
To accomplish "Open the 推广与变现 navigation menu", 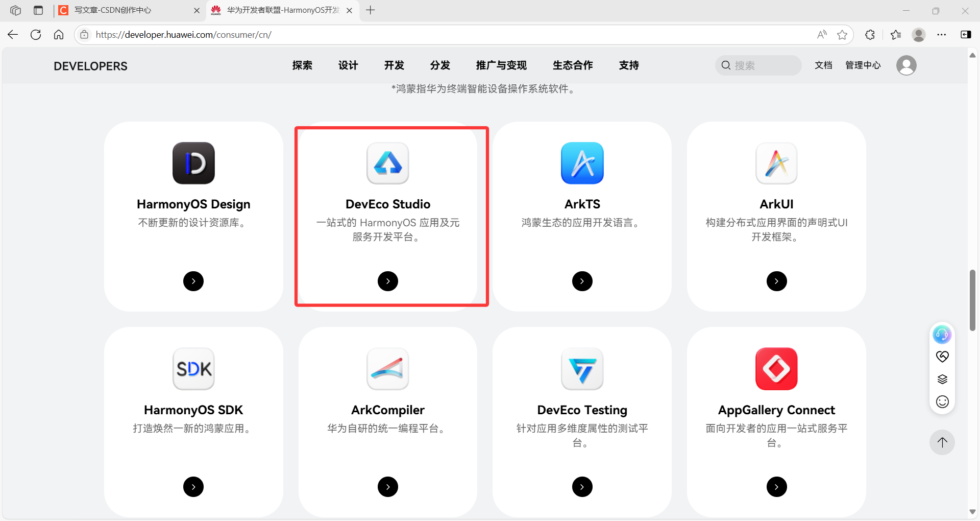I will (x=501, y=65).
